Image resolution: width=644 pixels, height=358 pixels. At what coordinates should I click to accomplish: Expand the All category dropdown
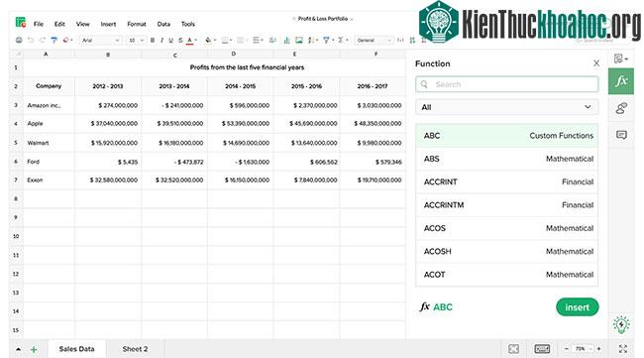(x=507, y=107)
